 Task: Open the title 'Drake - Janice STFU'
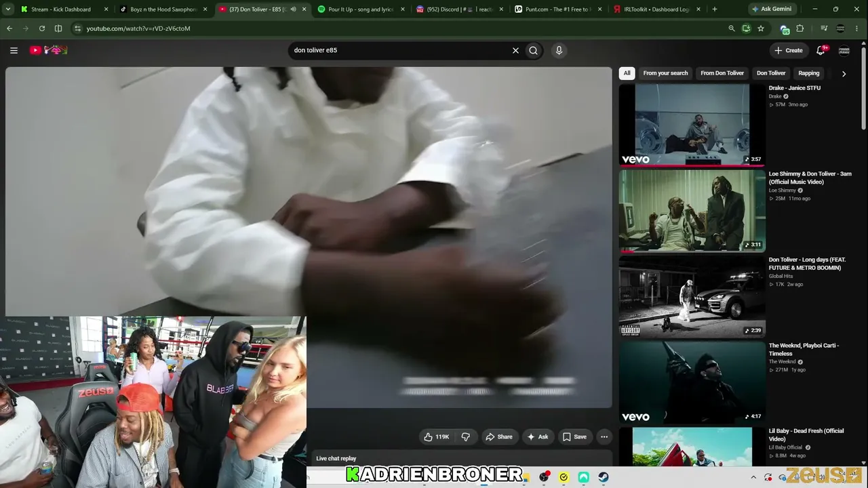[x=795, y=88]
